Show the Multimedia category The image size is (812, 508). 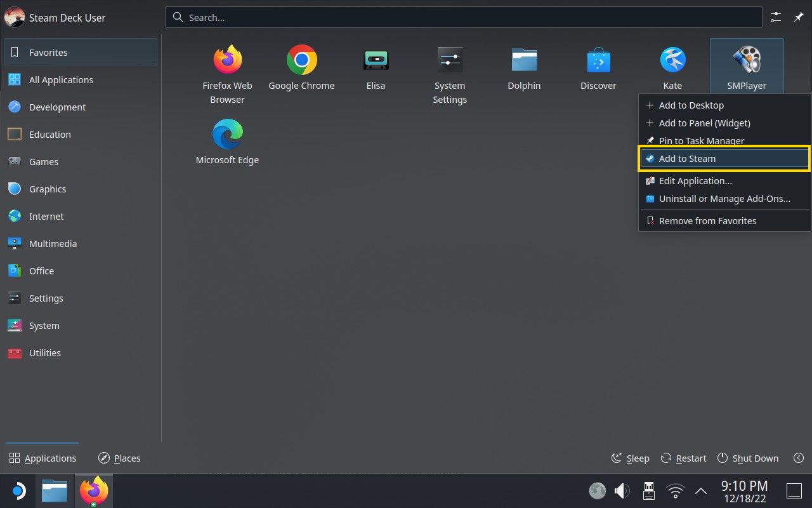81,243
